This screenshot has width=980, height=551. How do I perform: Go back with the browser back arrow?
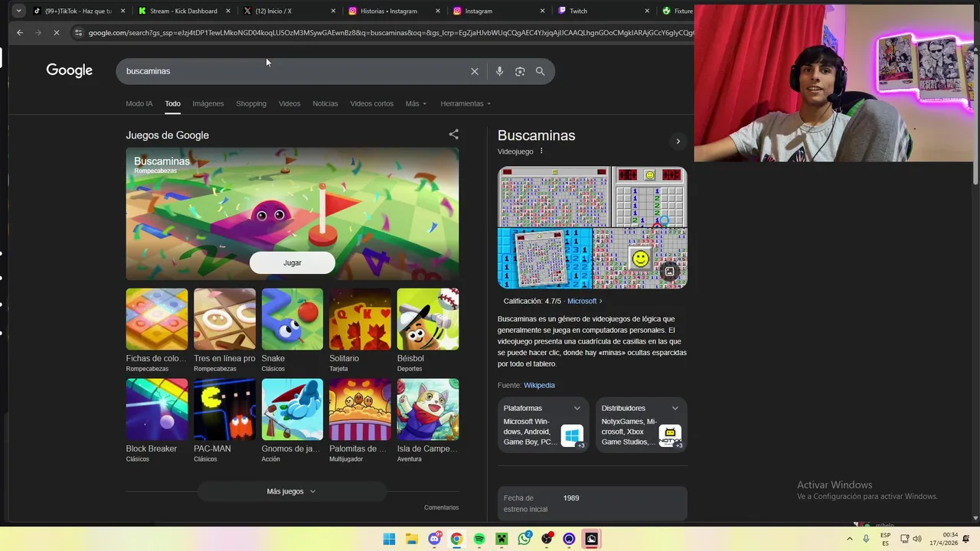pos(20,33)
